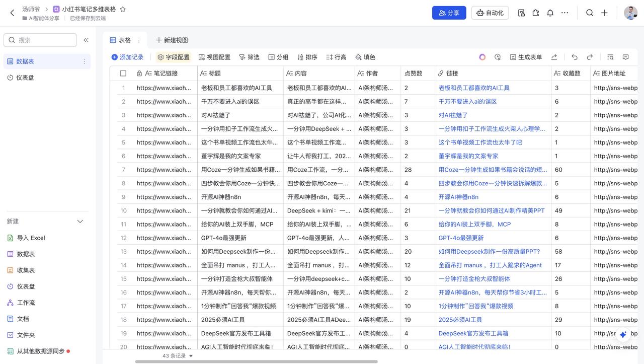Click 汤师爷 breadcrumb
Image resolution: width=644 pixels, height=364 pixels.
tap(31, 9)
